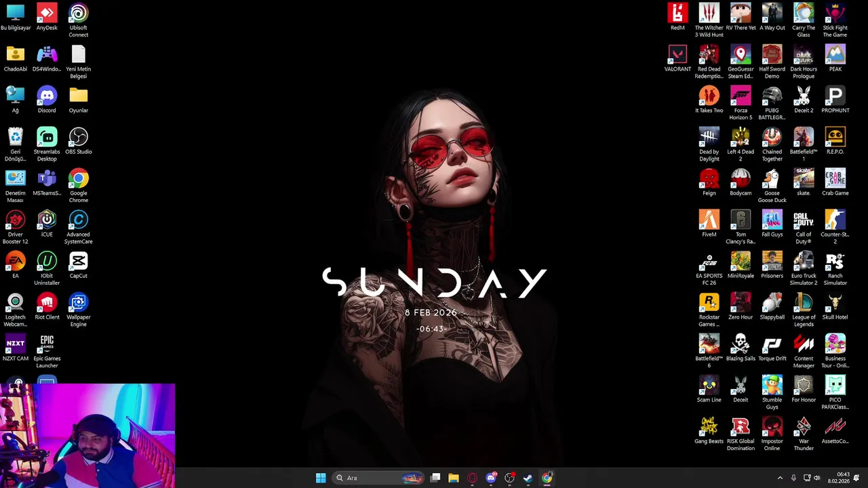Open the Geri Dönüşüm recycle bin
868x488 pixels.
15,144
